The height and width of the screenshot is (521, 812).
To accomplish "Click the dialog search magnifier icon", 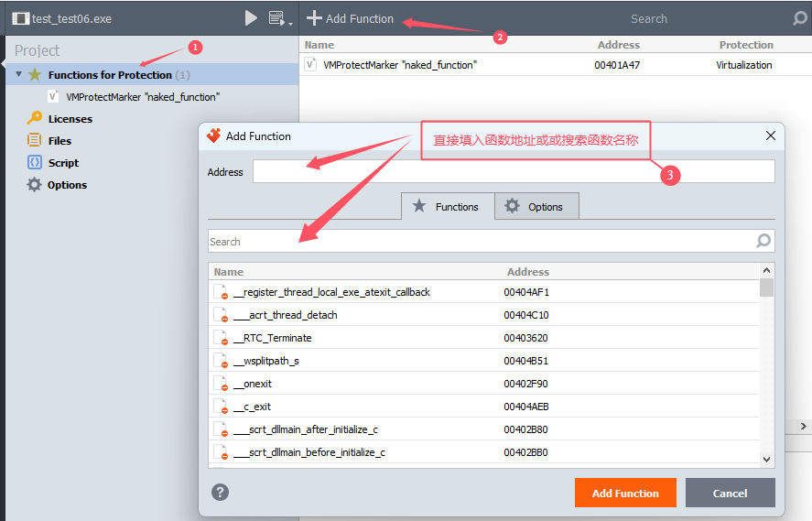I will (763, 241).
